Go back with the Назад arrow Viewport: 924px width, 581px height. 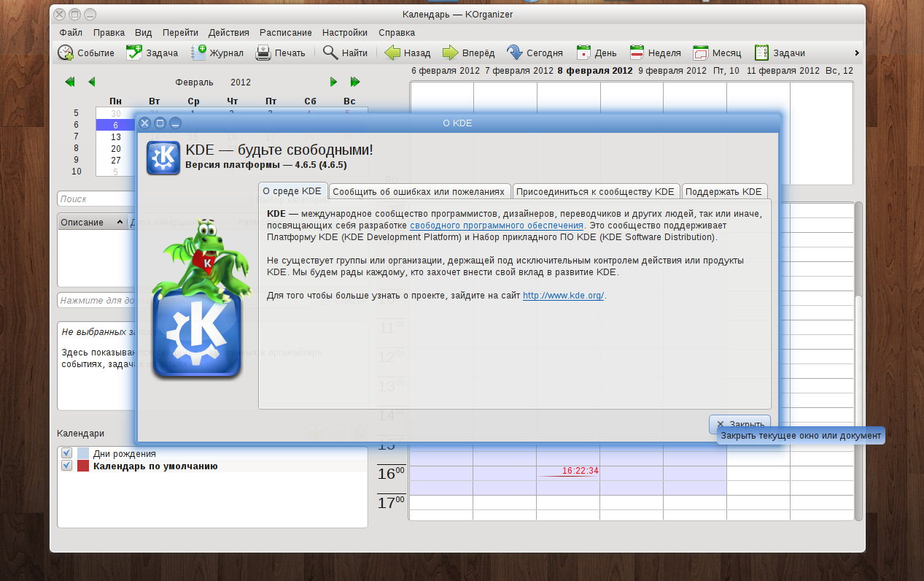click(392, 53)
